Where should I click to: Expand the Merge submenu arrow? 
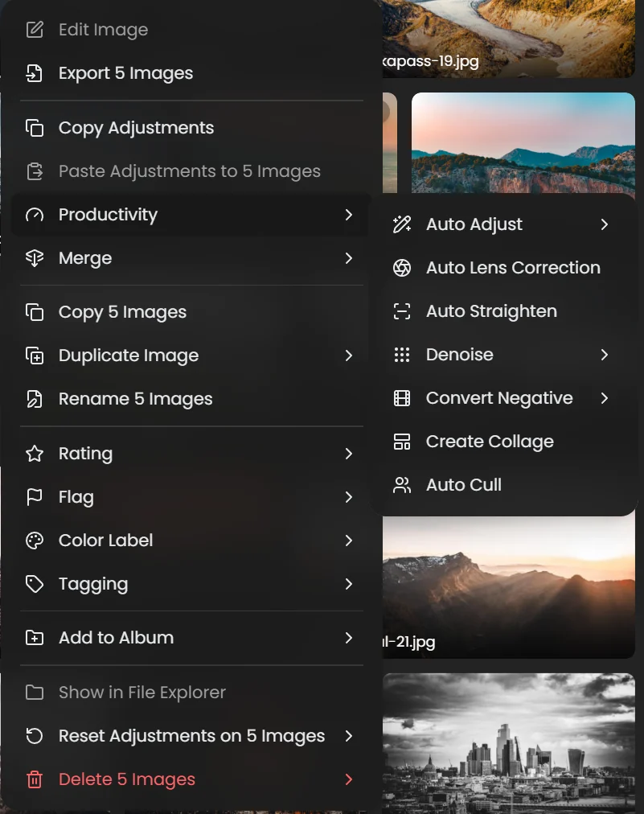click(x=349, y=258)
